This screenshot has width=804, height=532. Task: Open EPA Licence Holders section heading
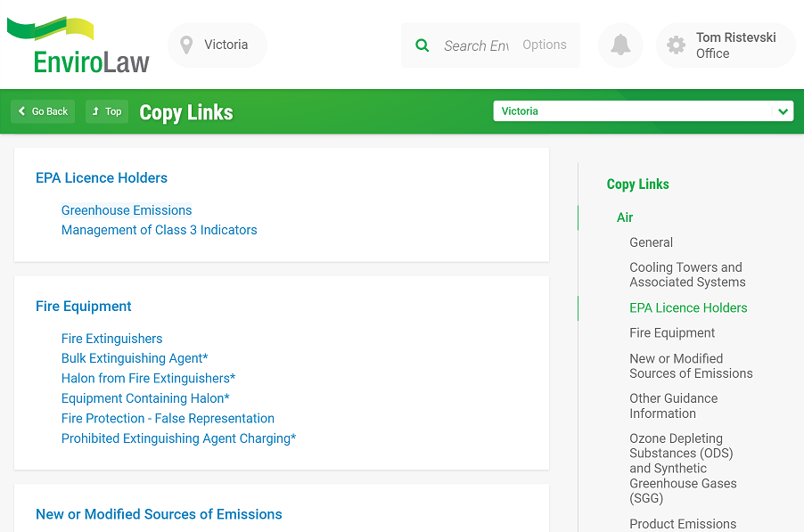102,178
